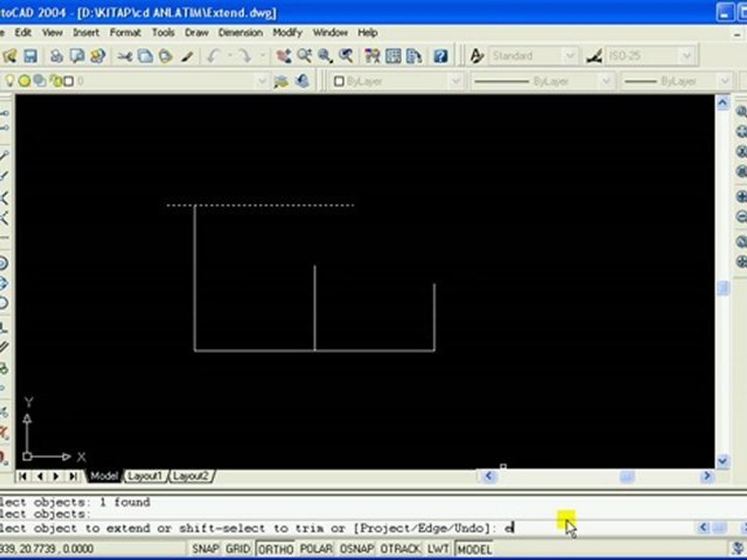Click the Zoom Window icon
747x560 pixels.
coord(325,55)
